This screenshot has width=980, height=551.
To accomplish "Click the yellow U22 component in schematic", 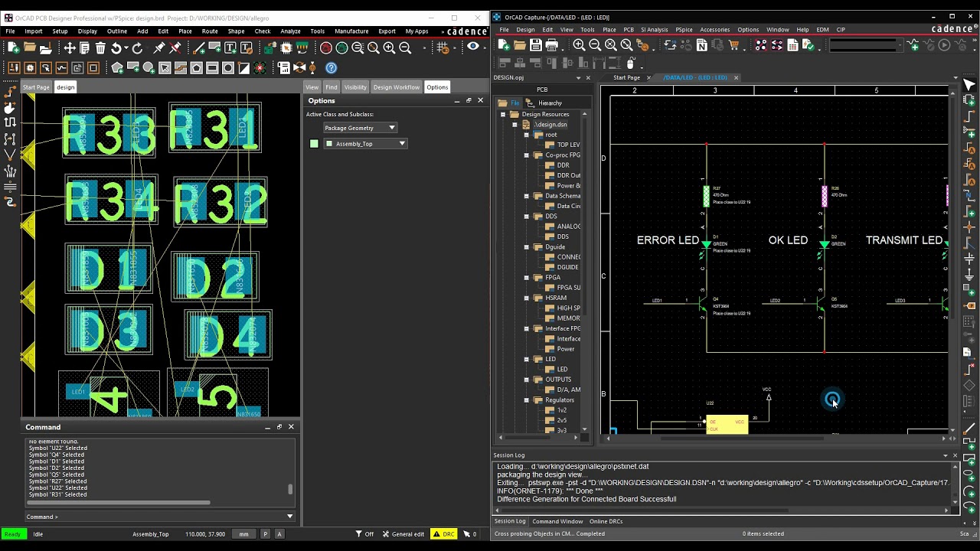I will (x=727, y=425).
